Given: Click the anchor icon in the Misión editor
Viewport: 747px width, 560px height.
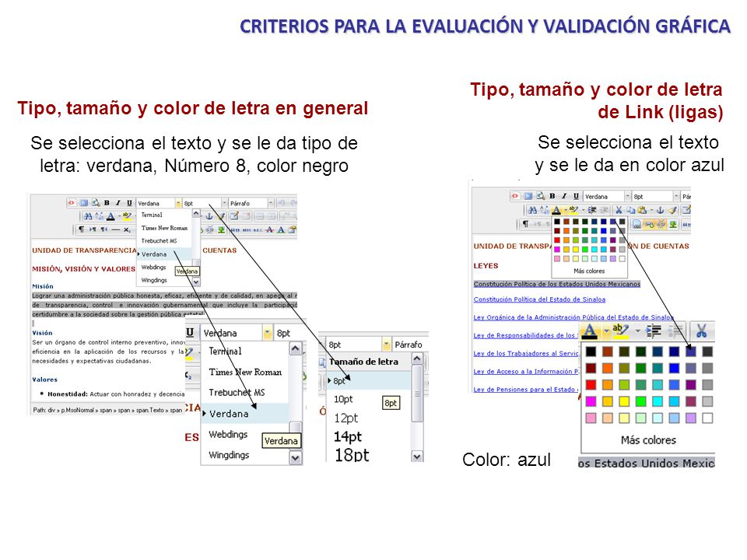Looking at the screenshot, I should [209, 216].
